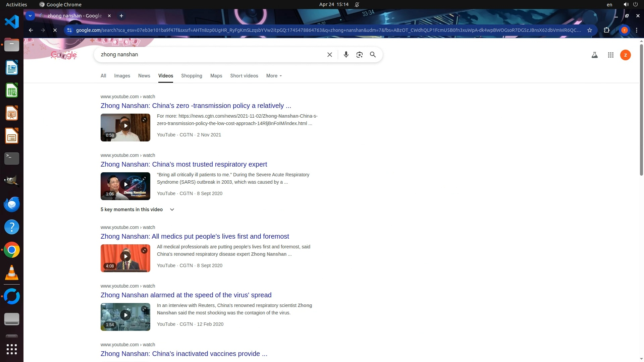
Task: Open Google apps grid icon
Action: click(x=610, y=55)
